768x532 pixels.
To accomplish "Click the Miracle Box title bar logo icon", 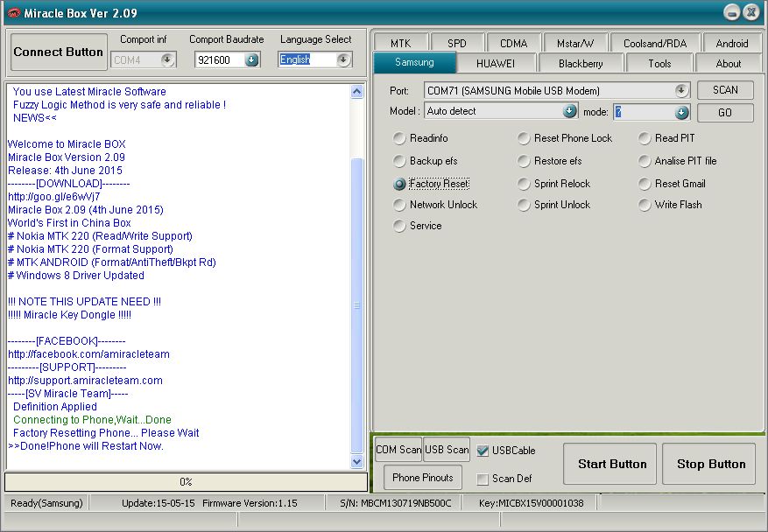I will 14,13.
